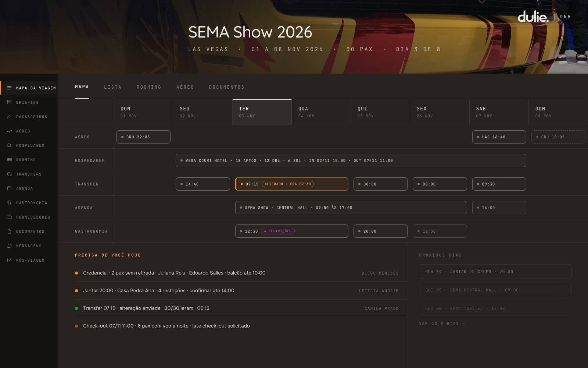This screenshot has width=588, height=368.
Task: Open QUI 05 SEMA Central Hall card
Action: 495,290
